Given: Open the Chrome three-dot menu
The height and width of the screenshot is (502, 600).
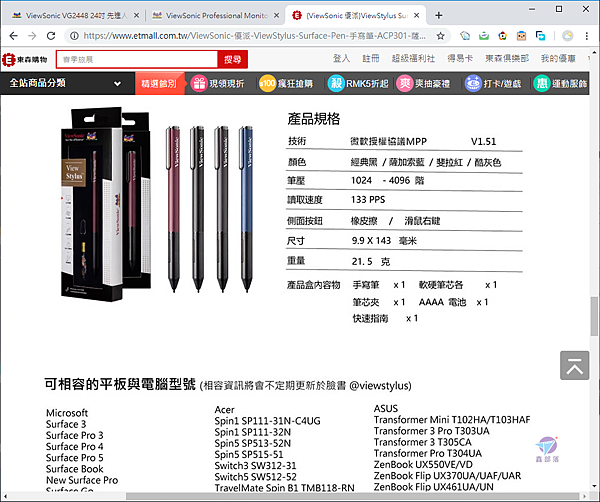Looking at the screenshot, I should click(587, 36).
